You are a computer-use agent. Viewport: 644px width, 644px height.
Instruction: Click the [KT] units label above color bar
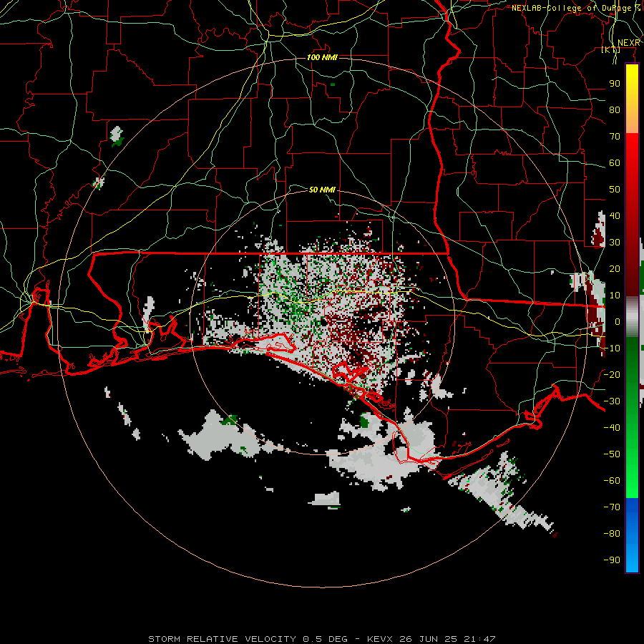click(x=610, y=49)
